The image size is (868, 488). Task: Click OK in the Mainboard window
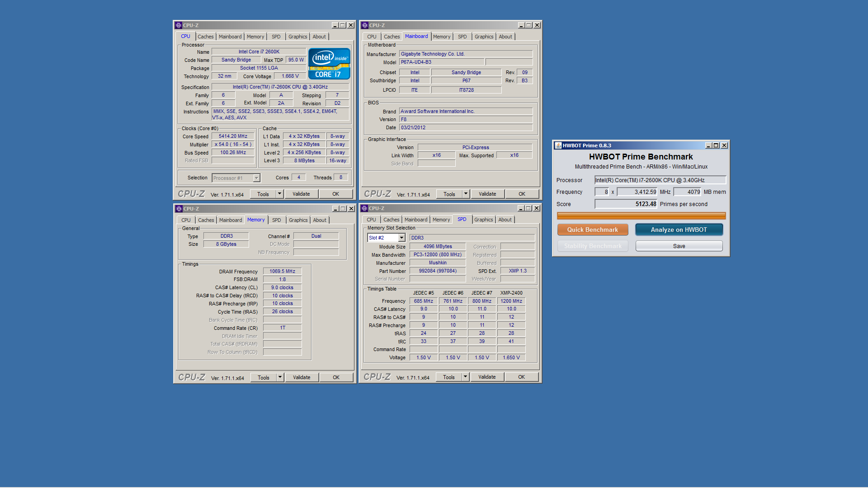(522, 194)
